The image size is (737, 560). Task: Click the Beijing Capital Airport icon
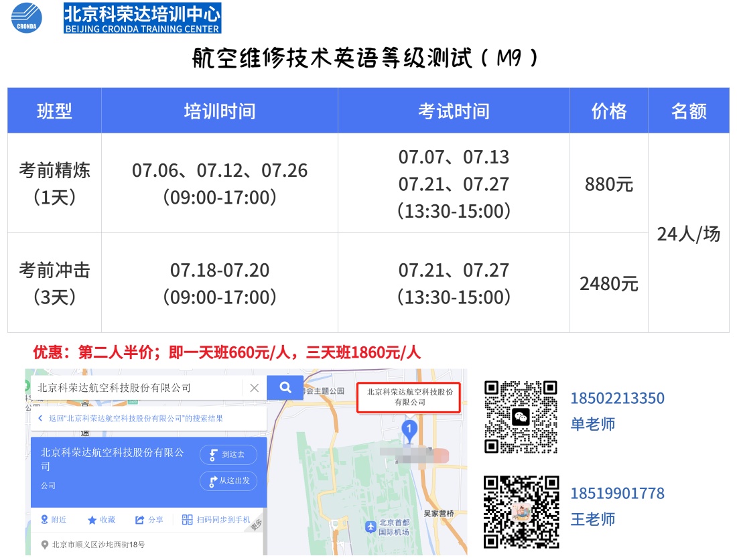point(371,527)
